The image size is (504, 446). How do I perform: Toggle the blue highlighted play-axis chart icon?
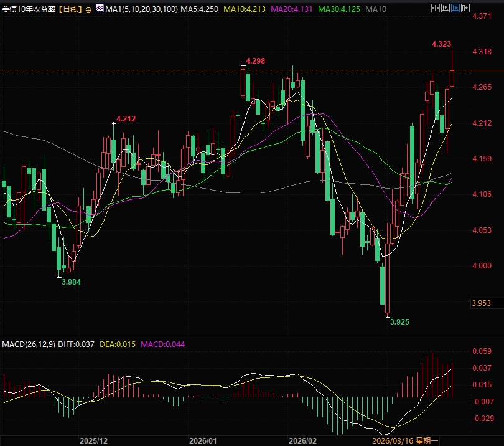[x=455, y=9]
